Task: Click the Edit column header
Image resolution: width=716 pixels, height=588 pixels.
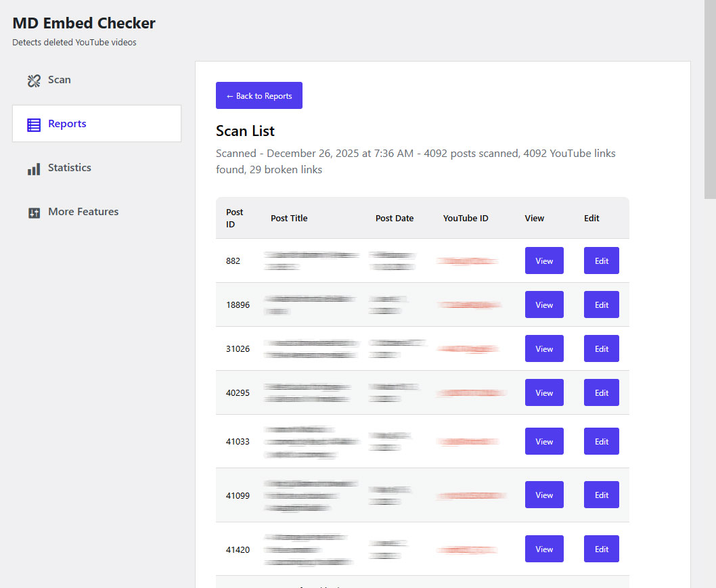Action: (591, 219)
